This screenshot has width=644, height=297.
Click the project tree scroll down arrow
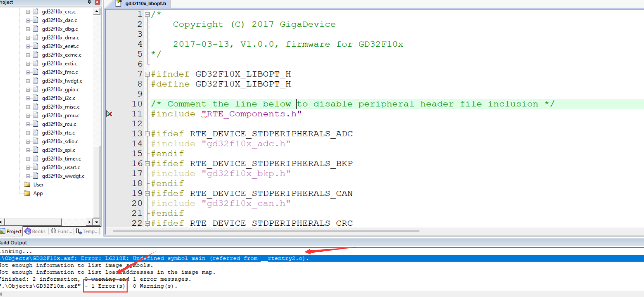tap(97, 222)
